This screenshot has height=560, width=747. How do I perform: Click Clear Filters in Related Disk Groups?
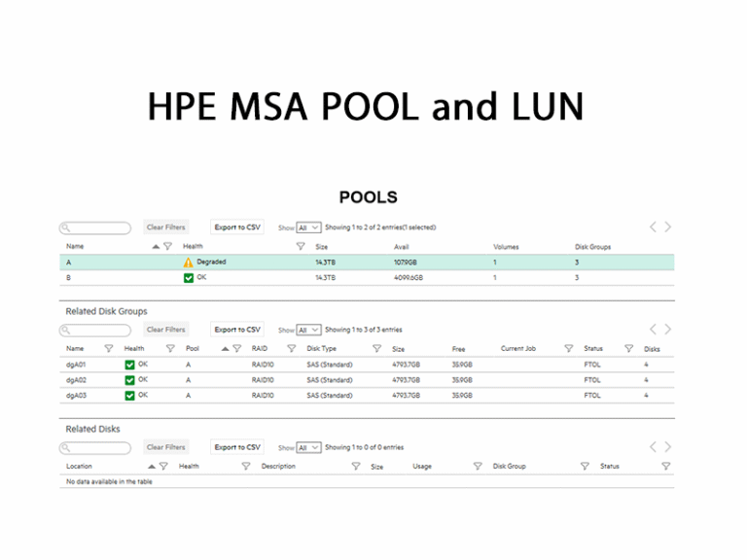point(165,330)
